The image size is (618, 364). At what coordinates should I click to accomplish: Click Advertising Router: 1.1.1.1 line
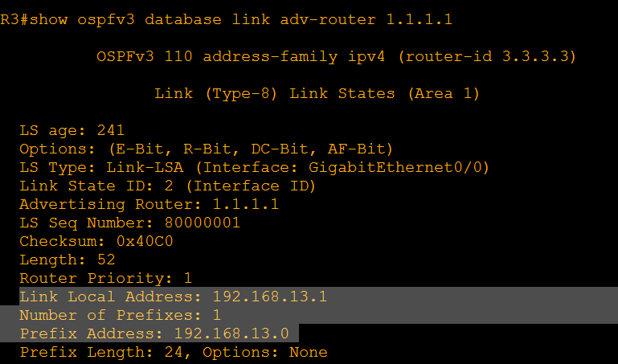pos(149,204)
